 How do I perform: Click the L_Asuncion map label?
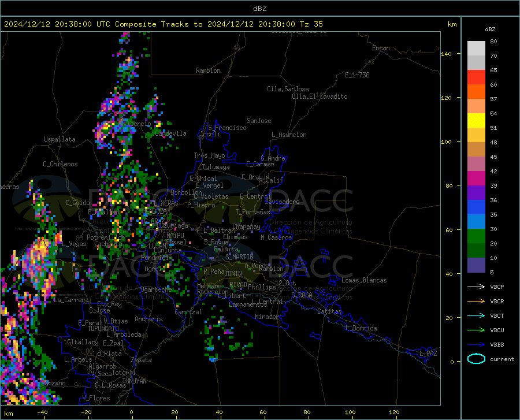[x=289, y=135]
